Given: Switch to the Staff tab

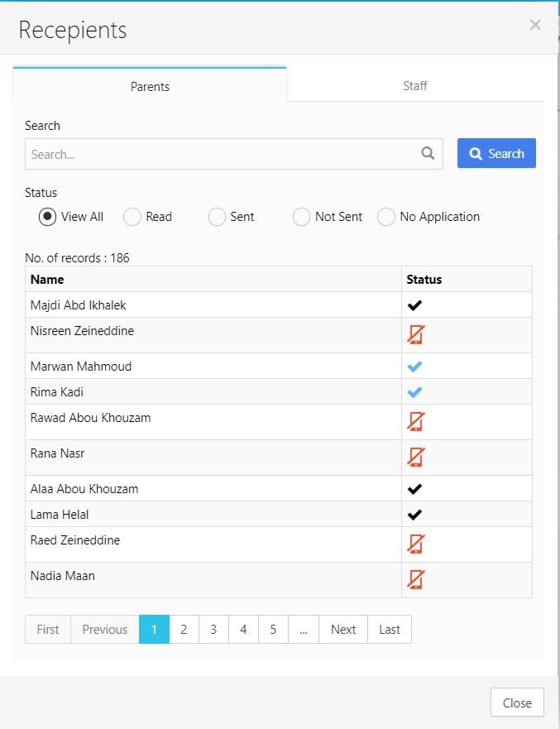Looking at the screenshot, I should pyautogui.click(x=415, y=85).
